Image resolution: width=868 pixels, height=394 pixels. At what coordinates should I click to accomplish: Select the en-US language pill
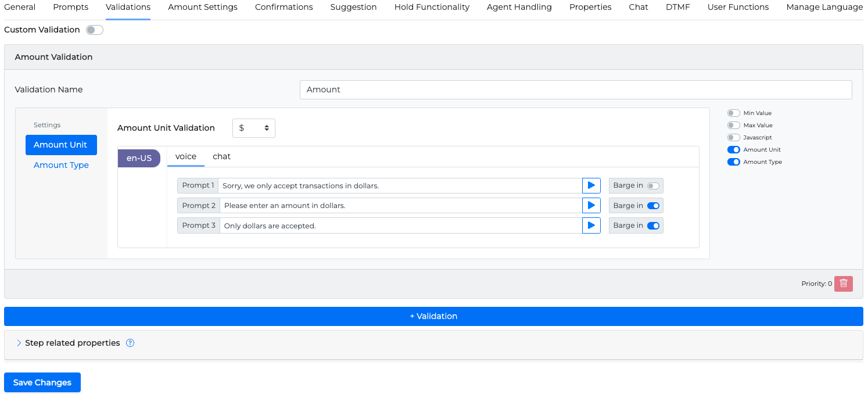(139, 158)
